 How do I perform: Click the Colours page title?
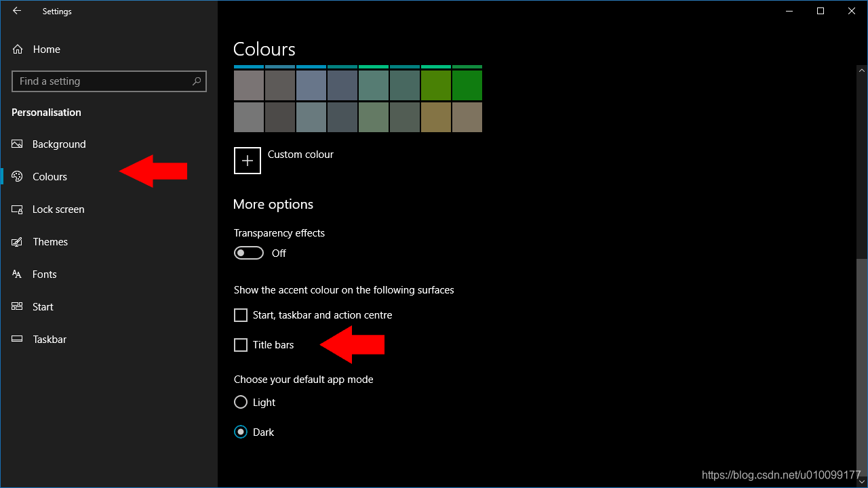(x=264, y=49)
